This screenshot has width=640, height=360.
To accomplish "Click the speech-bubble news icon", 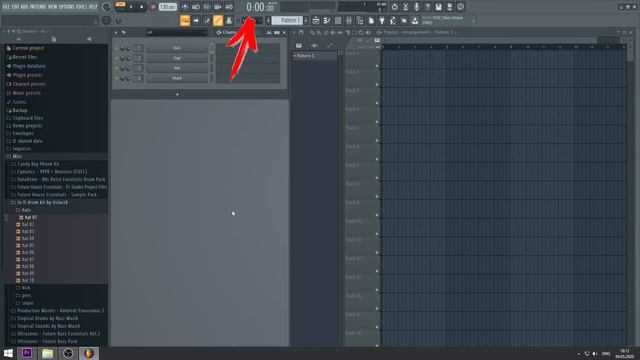I will click(x=460, y=7).
